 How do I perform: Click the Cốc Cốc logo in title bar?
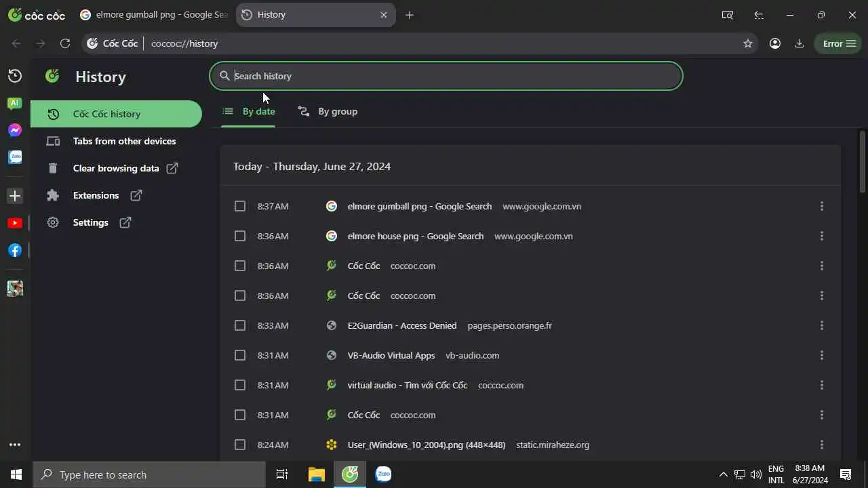coord(37,15)
